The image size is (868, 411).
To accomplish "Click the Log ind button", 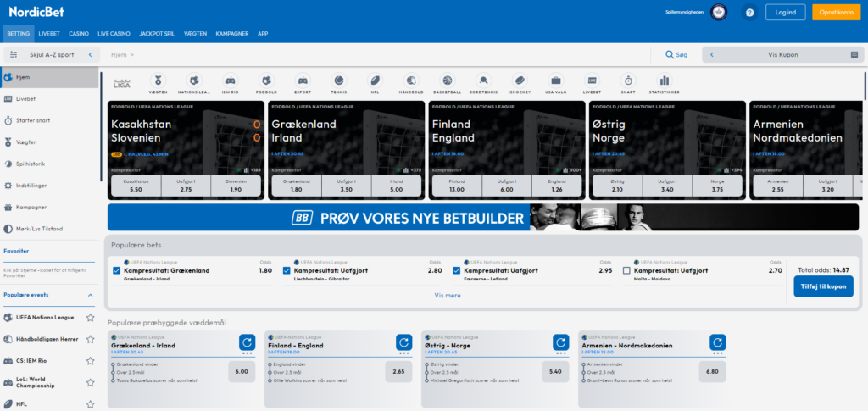I will (x=785, y=12).
